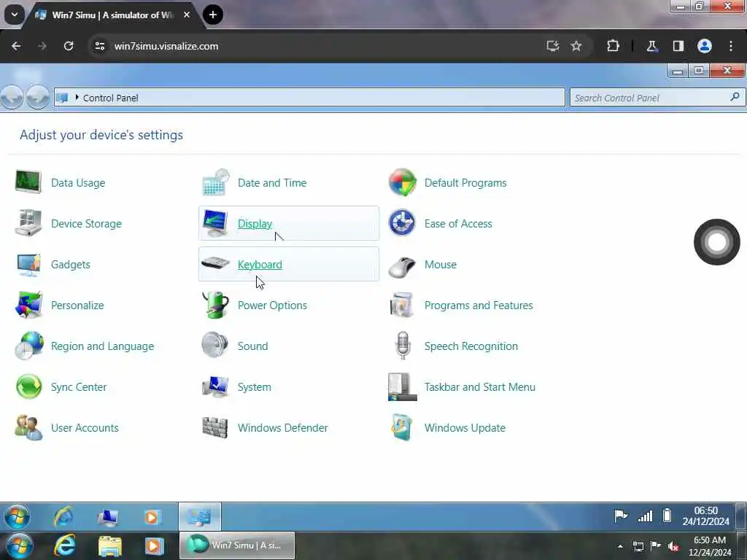Open File Explorer in host taskbar
The width and height of the screenshot is (747, 560).
coord(109,545)
